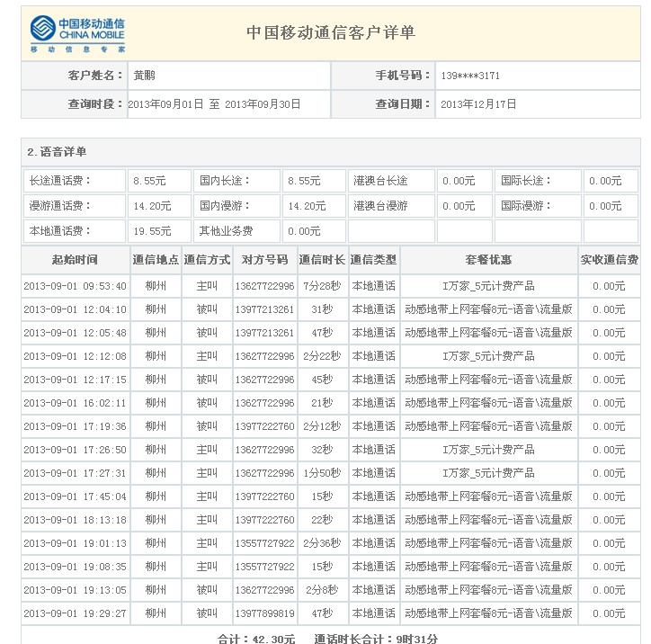The image size is (651, 644).
Task: Click the 其他业务费 label
Action: (226, 231)
